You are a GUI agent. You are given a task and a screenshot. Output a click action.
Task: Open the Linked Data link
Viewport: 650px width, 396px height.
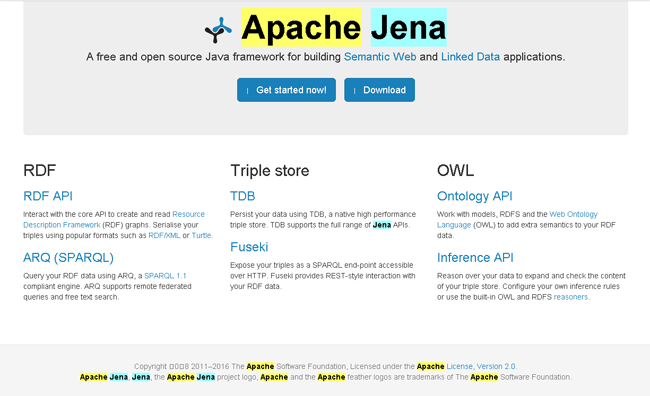(x=471, y=57)
